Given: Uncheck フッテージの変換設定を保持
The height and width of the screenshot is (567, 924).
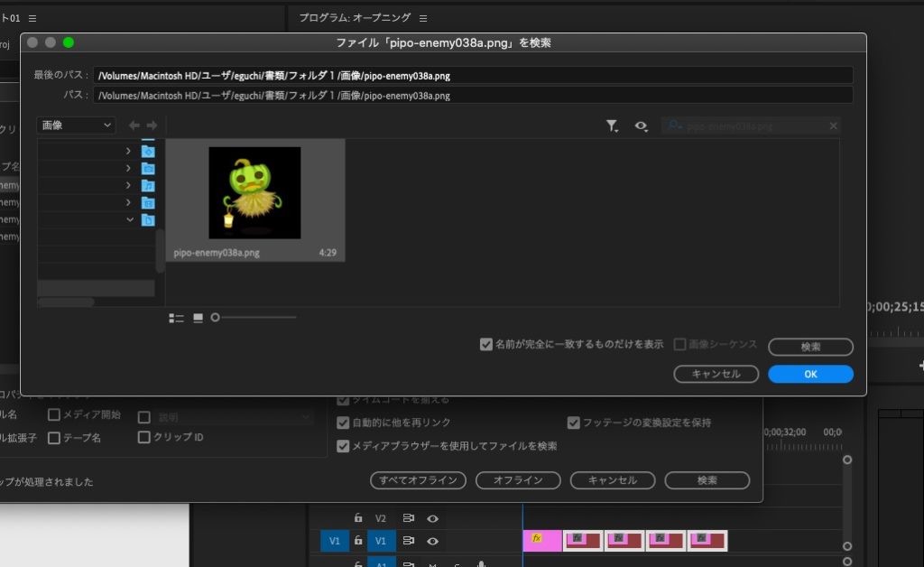Looking at the screenshot, I should [574, 423].
